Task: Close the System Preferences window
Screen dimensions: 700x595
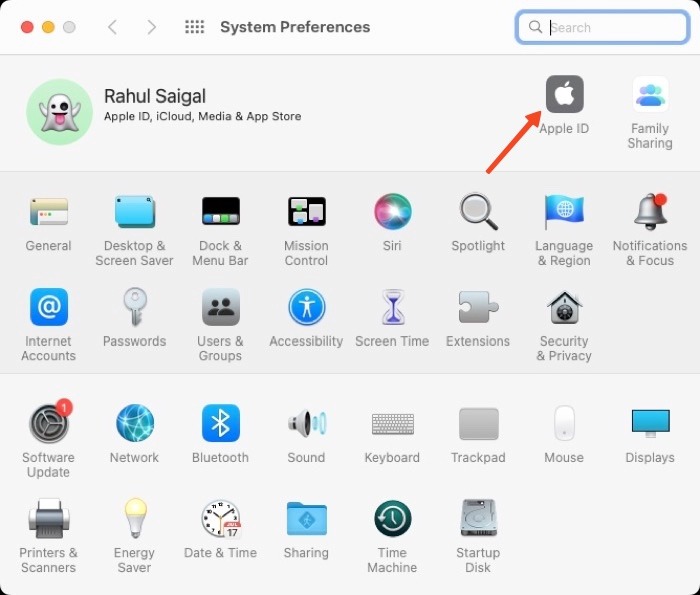Action: tap(27, 27)
